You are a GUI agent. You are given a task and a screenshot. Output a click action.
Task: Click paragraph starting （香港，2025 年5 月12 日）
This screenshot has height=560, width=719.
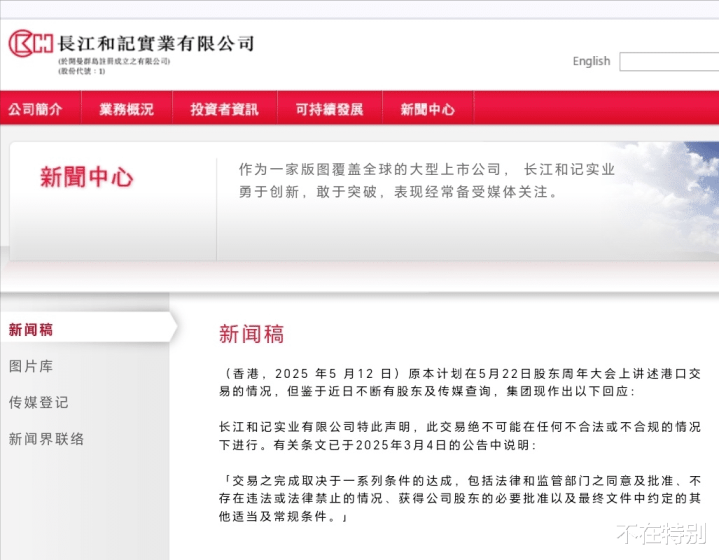click(x=460, y=383)
